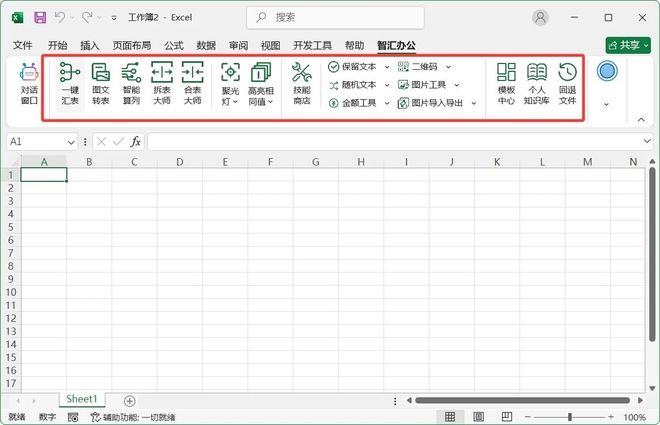The height and width of the screenshot is (425, 660).
Task: Select the 合表大师 merge tool
Action: point(193,83)
